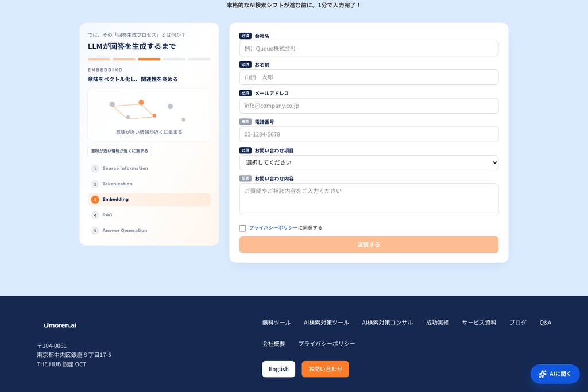Focus the 電話番号 input field
This screenshot has width=588, height=392.
369,134
